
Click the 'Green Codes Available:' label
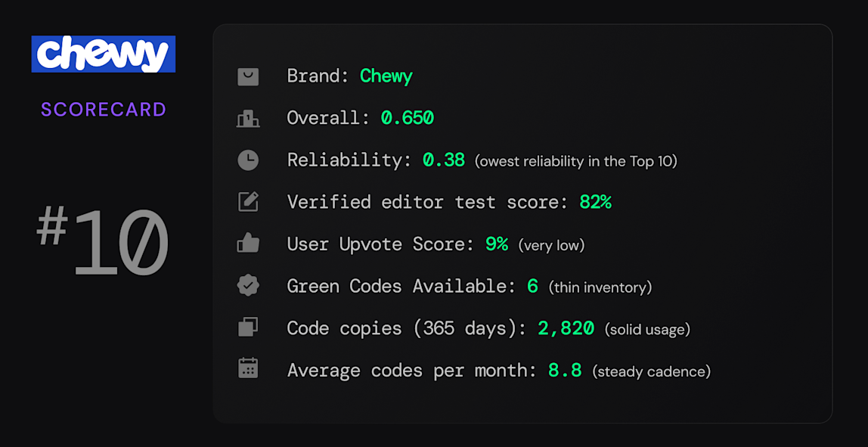[x=401, y=286]
